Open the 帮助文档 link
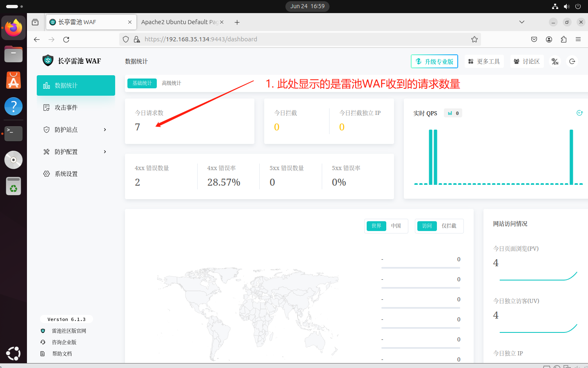 [x=62, y=354]
